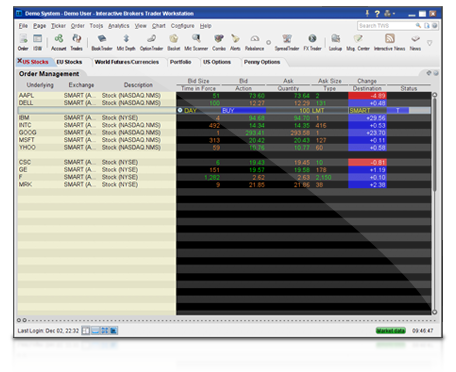Open the Trades toolbar icon
The height and width of the screenshot is (372, 456).
tap(76, 42)
